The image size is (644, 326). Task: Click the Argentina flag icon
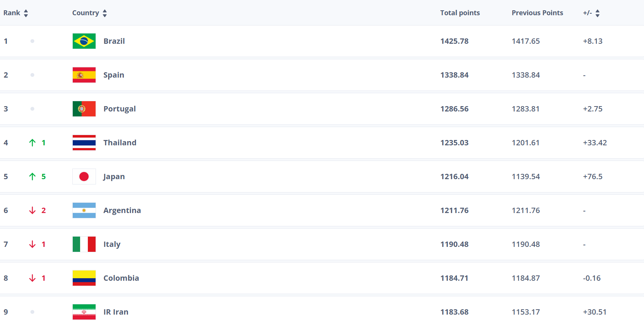pyautogui.click(x=84, y=210)
